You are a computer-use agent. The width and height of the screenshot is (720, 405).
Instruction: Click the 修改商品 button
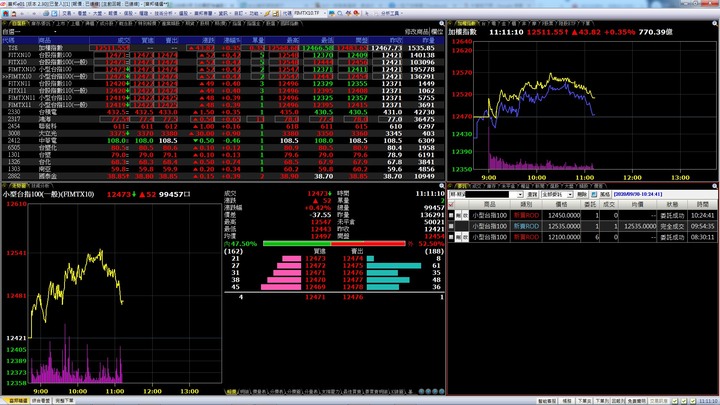416,32
